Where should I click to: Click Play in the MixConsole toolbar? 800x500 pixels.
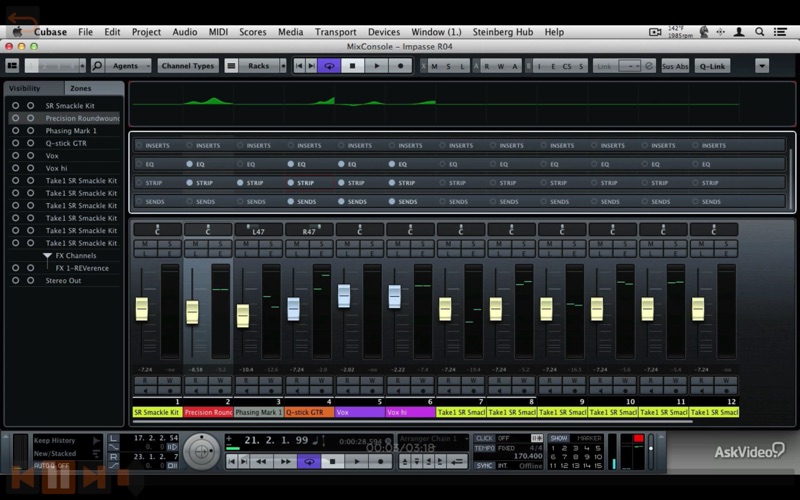tap(377, 66)
